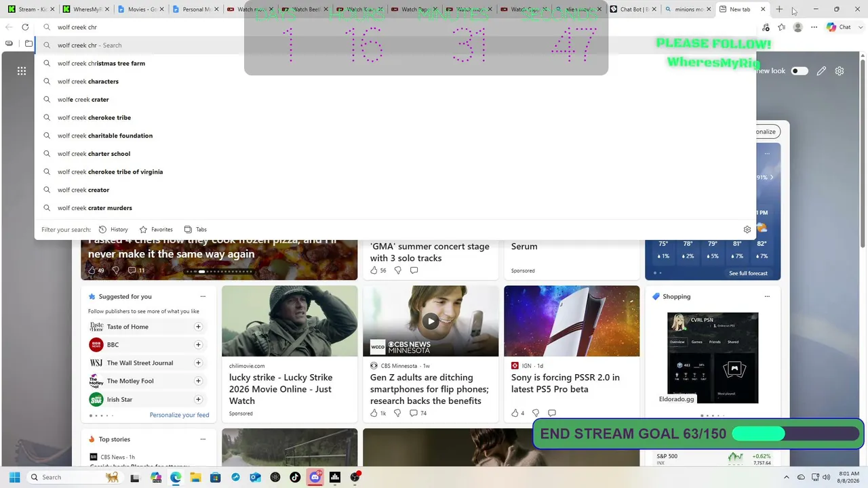Viewport: 868px width, 488px height.
Task: Open the Windows Start menu
Action: [14, 477]
